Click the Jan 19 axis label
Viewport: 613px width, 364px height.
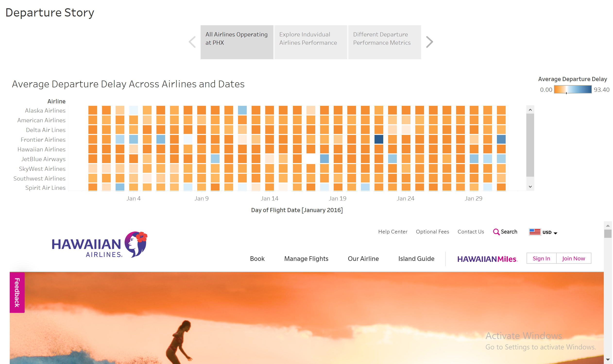click(338, 199)
